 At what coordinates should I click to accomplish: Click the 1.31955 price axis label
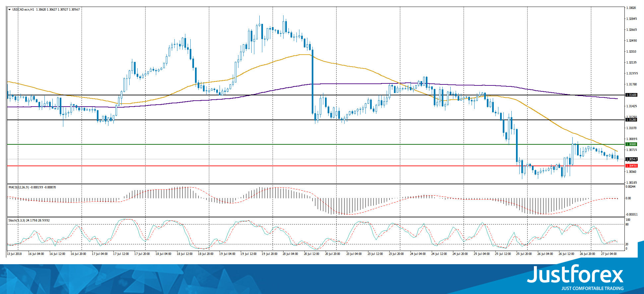tap(631, 73)
